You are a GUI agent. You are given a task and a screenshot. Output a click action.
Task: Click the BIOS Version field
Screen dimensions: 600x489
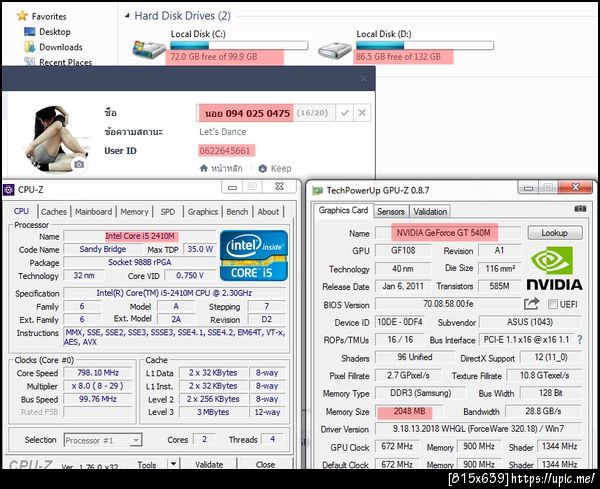point(448,304)
